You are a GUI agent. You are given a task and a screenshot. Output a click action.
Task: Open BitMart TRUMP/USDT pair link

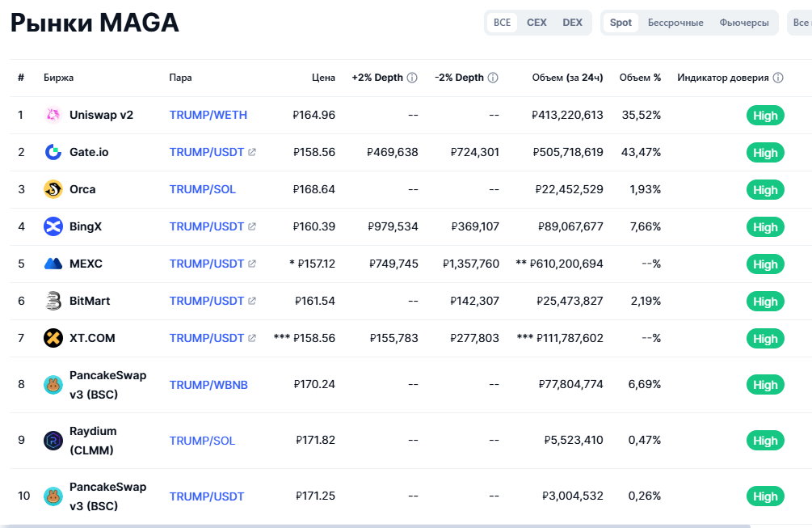207,301
